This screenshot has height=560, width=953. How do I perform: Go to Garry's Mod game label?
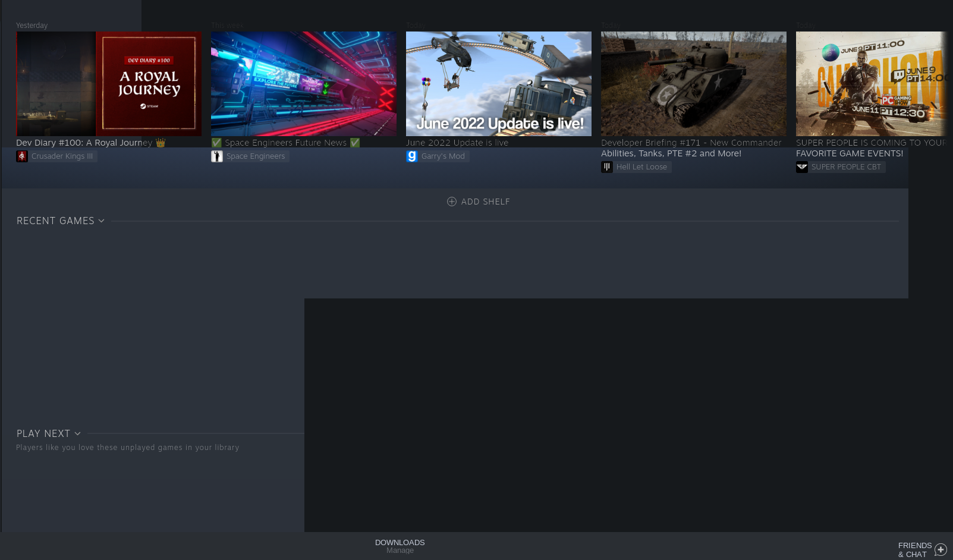coord(443,156)
